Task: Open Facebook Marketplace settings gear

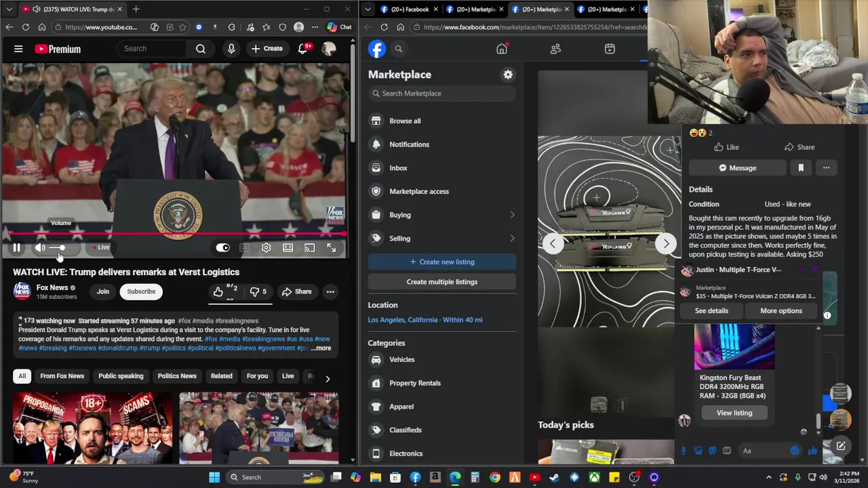Action: point(508,75)
